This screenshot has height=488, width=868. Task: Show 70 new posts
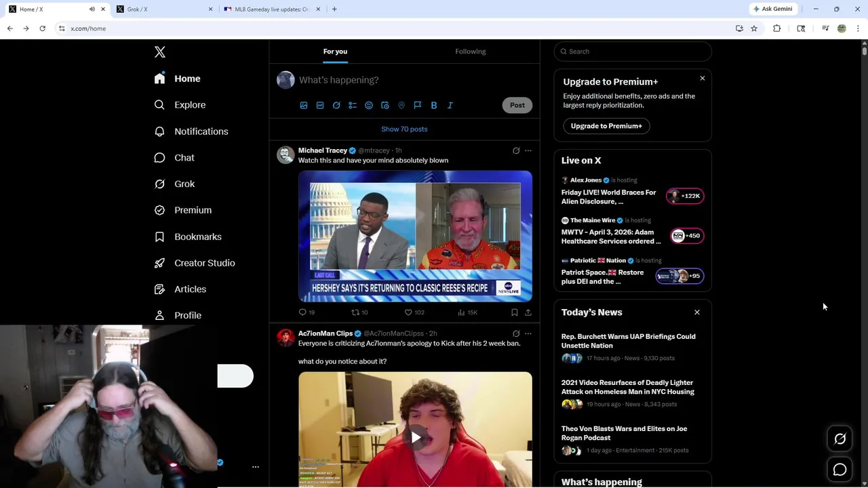404,129
